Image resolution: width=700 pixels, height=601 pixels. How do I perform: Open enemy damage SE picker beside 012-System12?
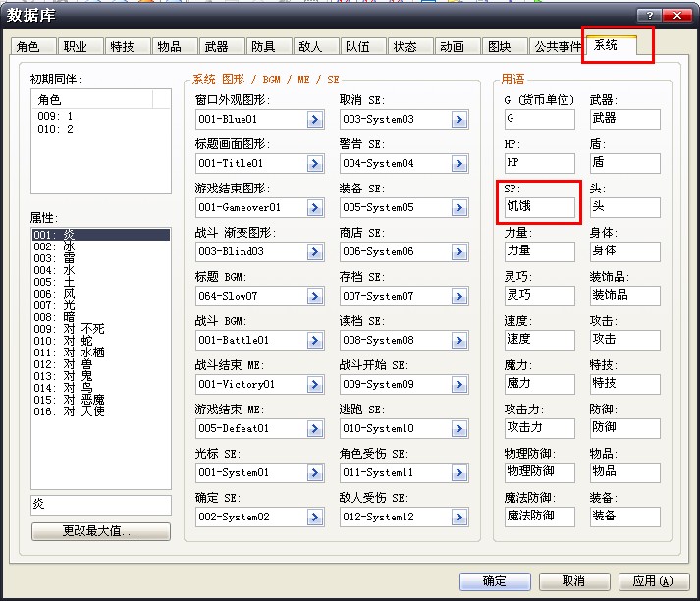coord(459,518)
